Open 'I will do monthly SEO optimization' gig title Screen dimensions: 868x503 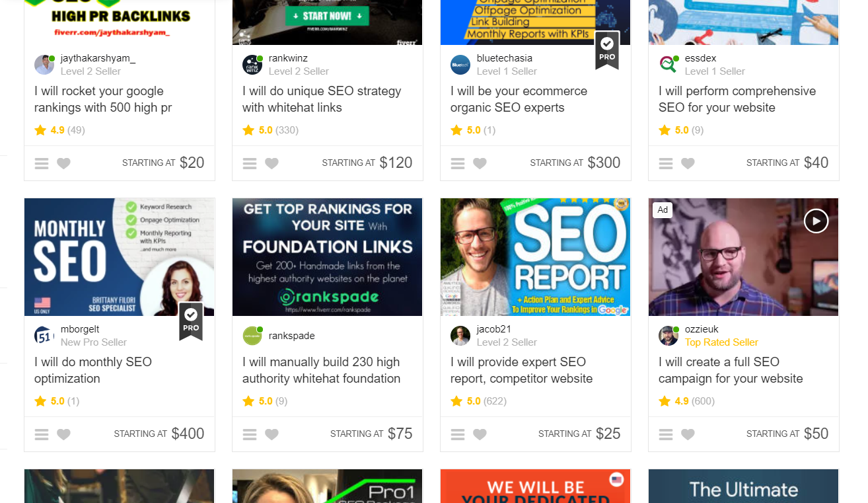[93, 370]
